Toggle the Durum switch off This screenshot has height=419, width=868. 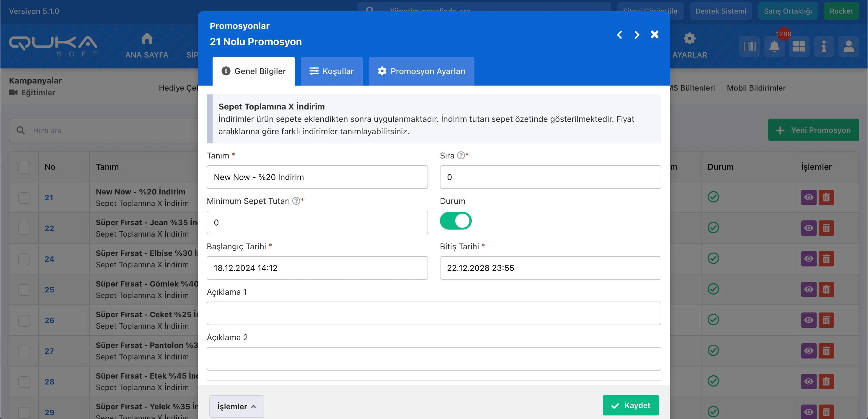(456, 221)
